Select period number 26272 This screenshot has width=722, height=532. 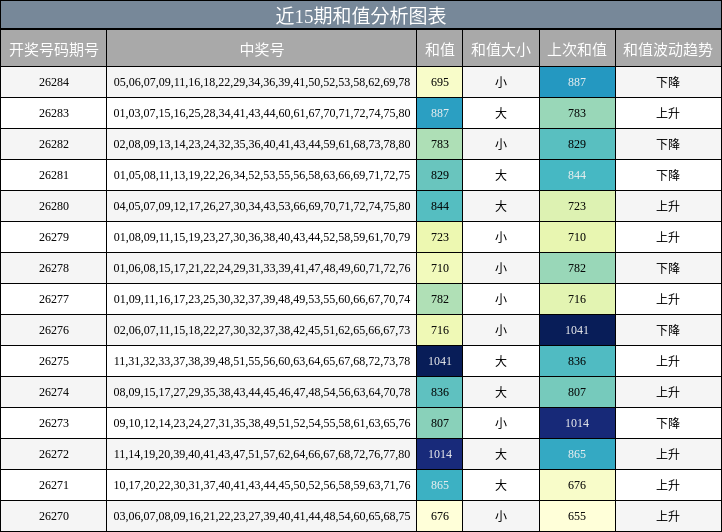pos(54,454)
